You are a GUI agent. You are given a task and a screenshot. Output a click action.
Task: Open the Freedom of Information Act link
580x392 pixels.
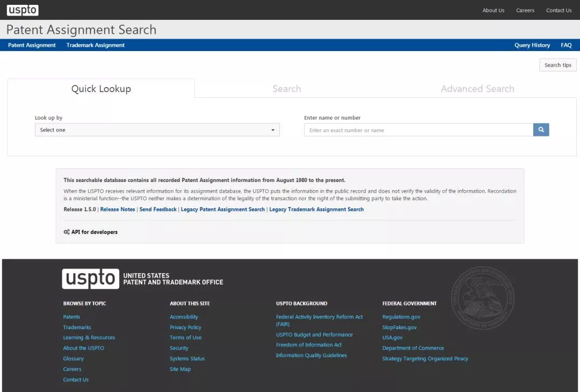[309, 345]
